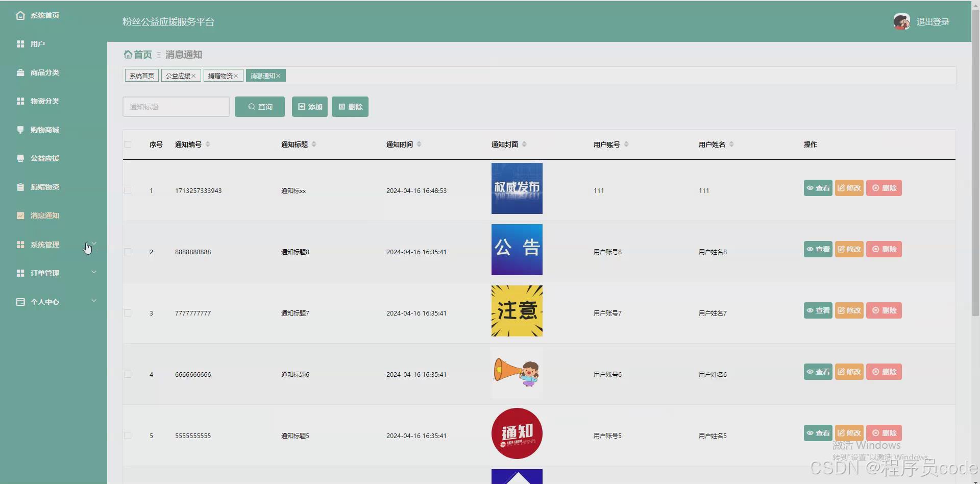
Task: Delete the row 通知标xx
Action: (x=884, y=188)
